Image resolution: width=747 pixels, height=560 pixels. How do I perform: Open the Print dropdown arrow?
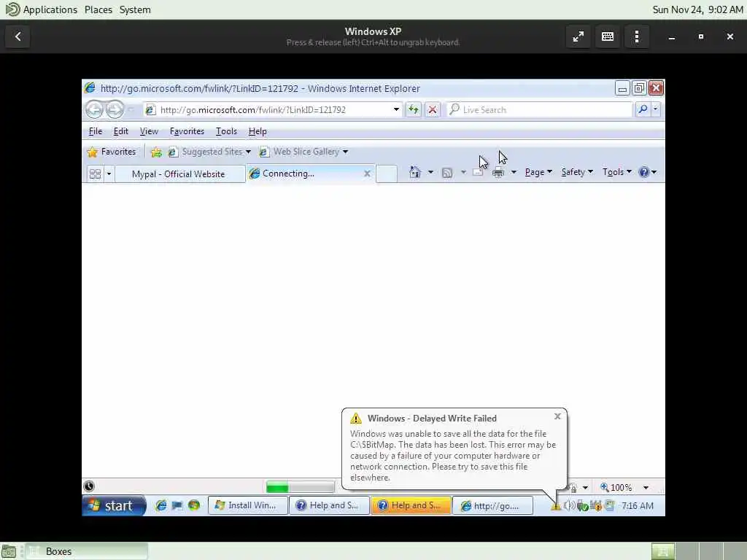[514, 172]
